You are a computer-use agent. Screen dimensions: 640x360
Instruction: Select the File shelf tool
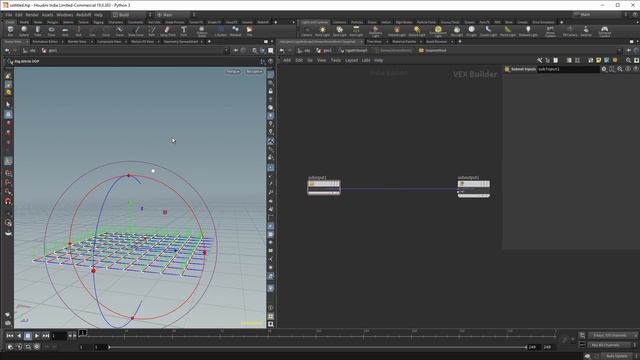click(x=249, y=31)
